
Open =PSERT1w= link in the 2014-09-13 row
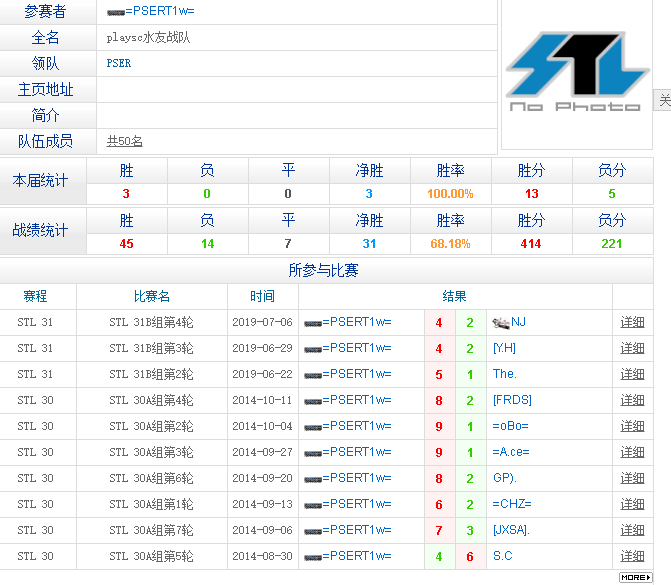coord(357,504)
